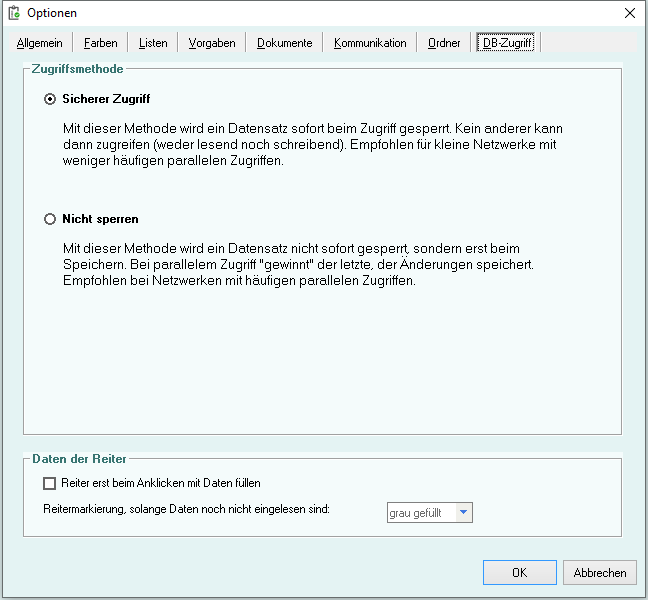Open the Dokumente tab

point(284,43)
